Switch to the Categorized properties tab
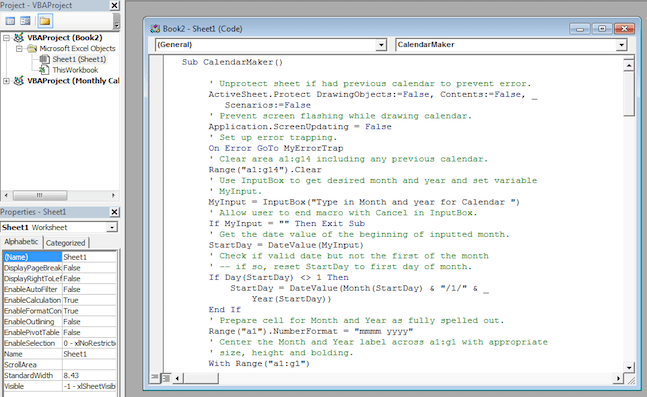This screenshot has height=397, width=647. tap(66, 243)
